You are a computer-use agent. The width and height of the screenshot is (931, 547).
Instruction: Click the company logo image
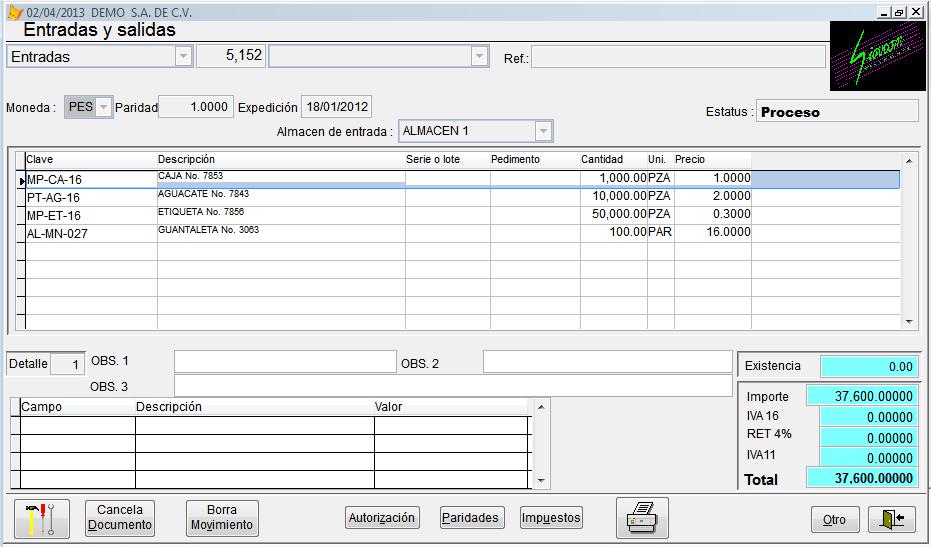pos(877,56)
